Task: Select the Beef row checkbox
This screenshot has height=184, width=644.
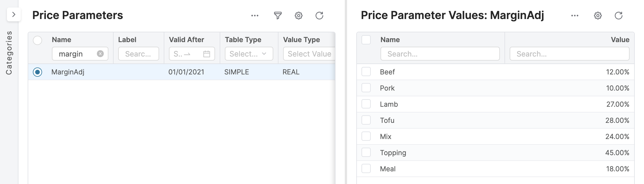Action: pyautogui.click(x=366, y=72)
